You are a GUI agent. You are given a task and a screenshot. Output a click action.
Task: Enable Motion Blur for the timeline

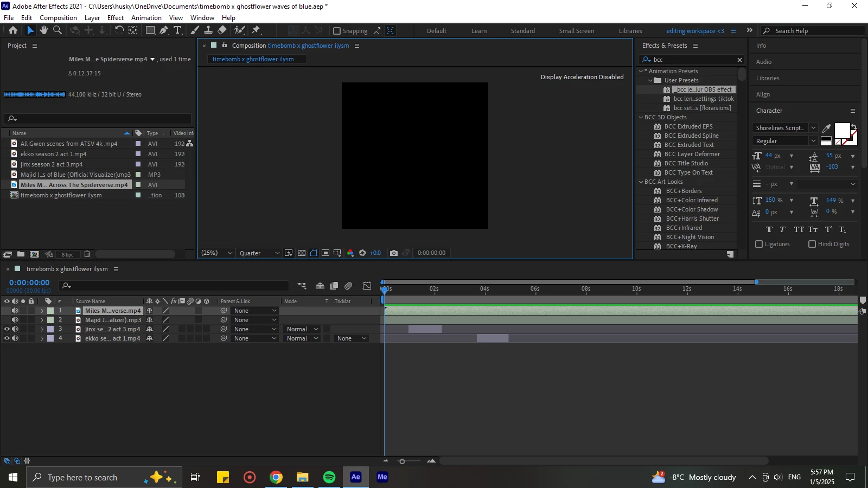click(x=348, y=286)
